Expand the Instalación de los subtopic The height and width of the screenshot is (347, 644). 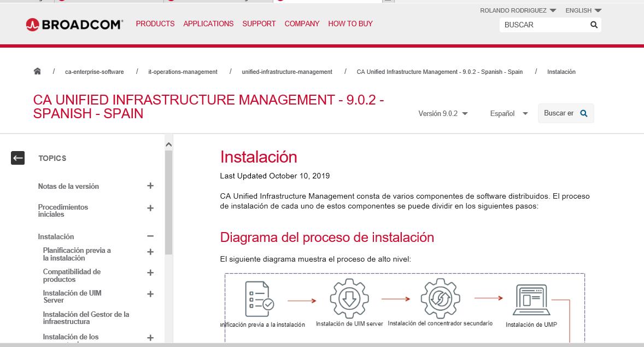[150, 338]
